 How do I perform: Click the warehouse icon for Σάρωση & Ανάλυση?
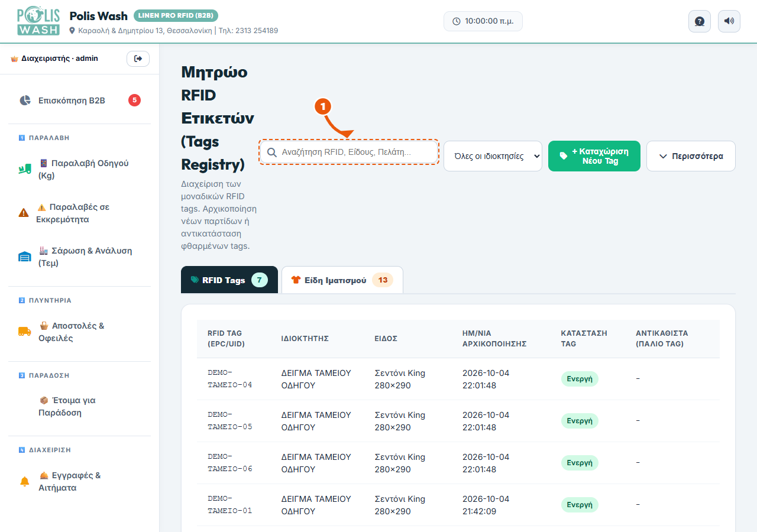(x=24, y=257)
